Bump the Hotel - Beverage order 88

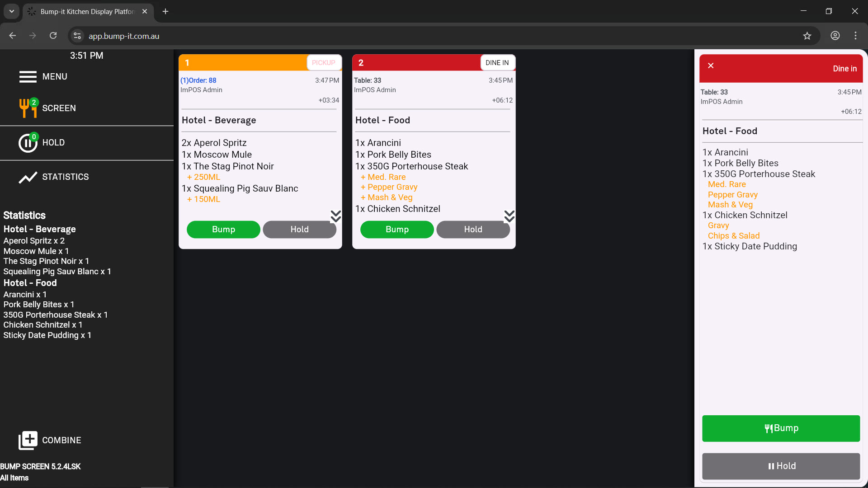point(223,230)
